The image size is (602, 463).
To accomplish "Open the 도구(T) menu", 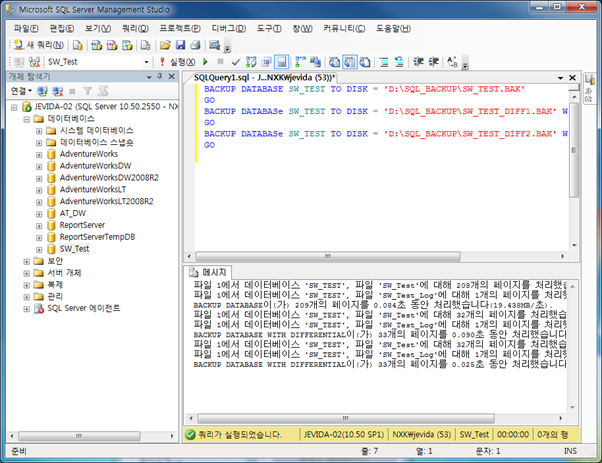I will 269,28.
